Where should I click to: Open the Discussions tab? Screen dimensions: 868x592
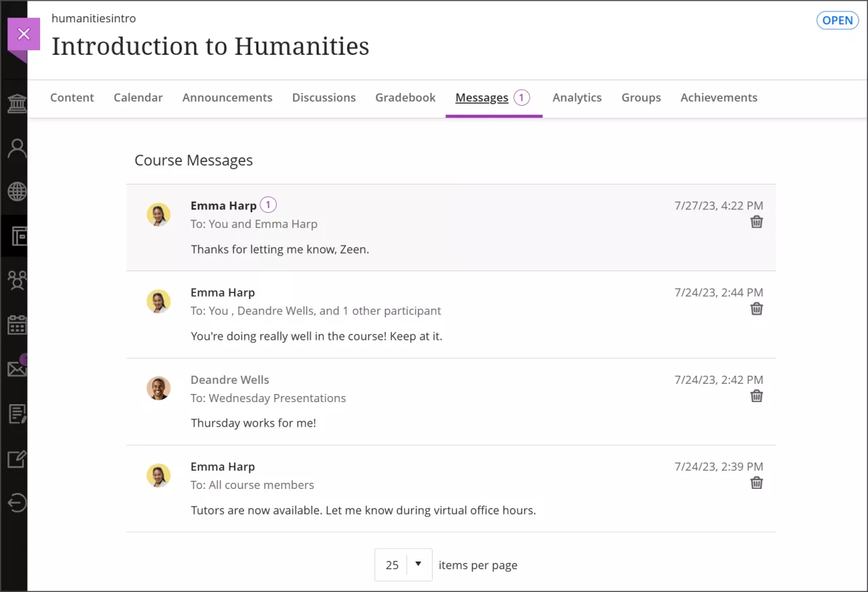point(323,98)
